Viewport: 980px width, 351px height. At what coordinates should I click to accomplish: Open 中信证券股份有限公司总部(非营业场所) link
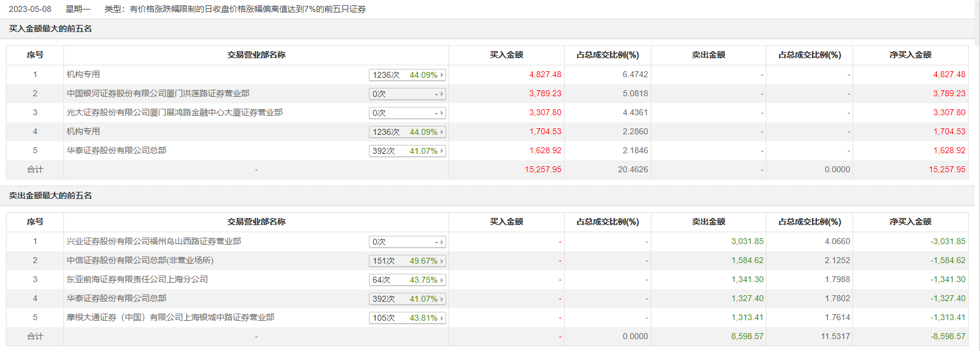click(x=140, y=260)
